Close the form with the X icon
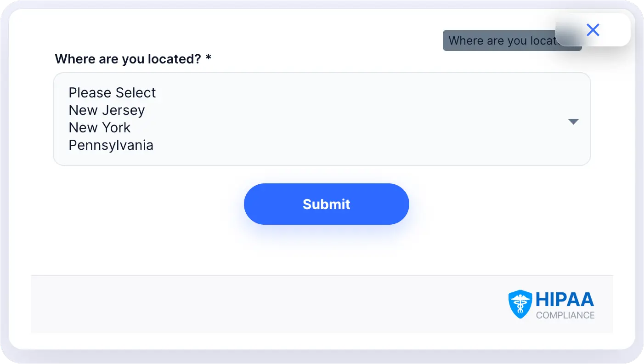This screenshot has width=644, height=364. [593, 30]
